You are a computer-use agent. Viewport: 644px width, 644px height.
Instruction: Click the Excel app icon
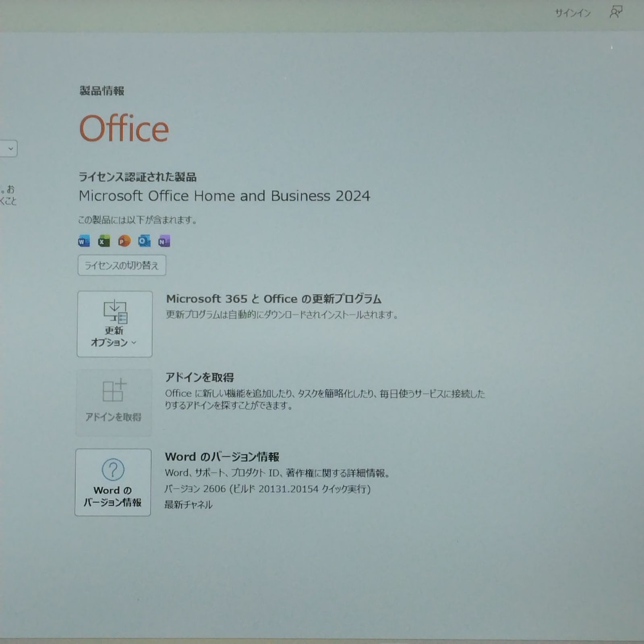[104, 241]
